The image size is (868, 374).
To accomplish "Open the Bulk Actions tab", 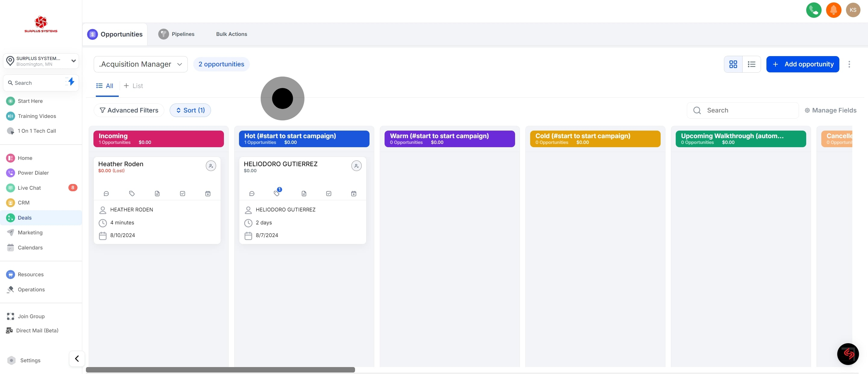I will (x=231, y=34).
